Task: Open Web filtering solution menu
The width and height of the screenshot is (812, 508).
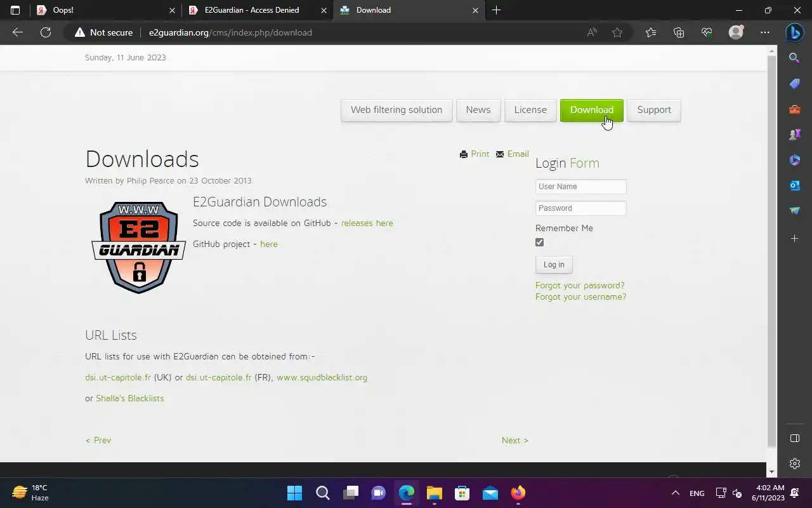Action: point(396,110)
